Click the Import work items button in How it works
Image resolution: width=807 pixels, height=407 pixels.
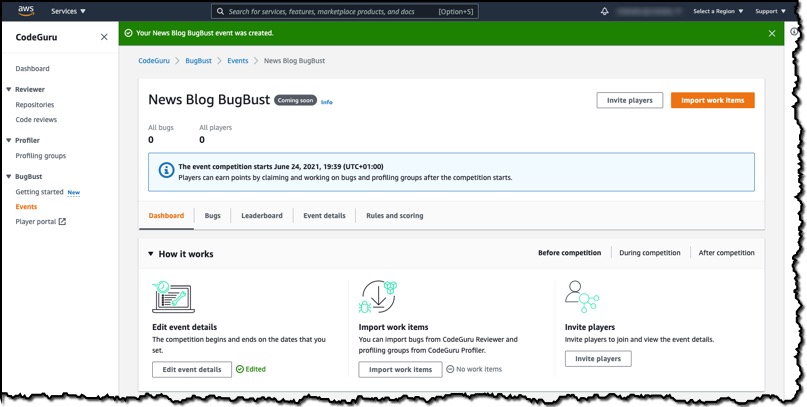point(400,369)
